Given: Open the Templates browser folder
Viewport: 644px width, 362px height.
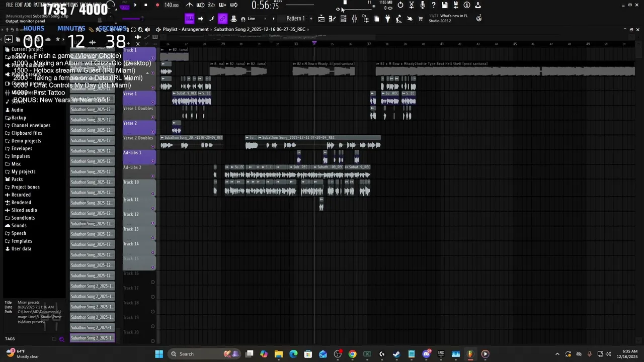Looking at the screenshot, I should 19,241.
